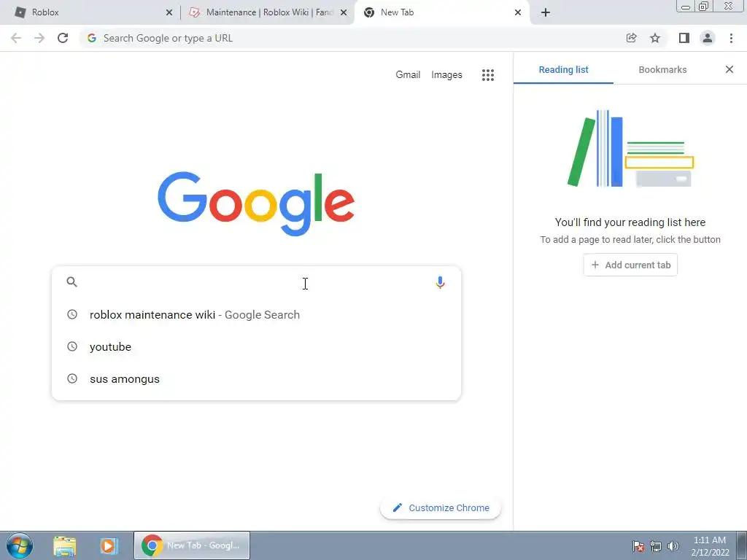This screenshot has height=560, width=747.
Task: Select the sus amongus suggestion
Action: pyautogui.click(x=256, y=379)
